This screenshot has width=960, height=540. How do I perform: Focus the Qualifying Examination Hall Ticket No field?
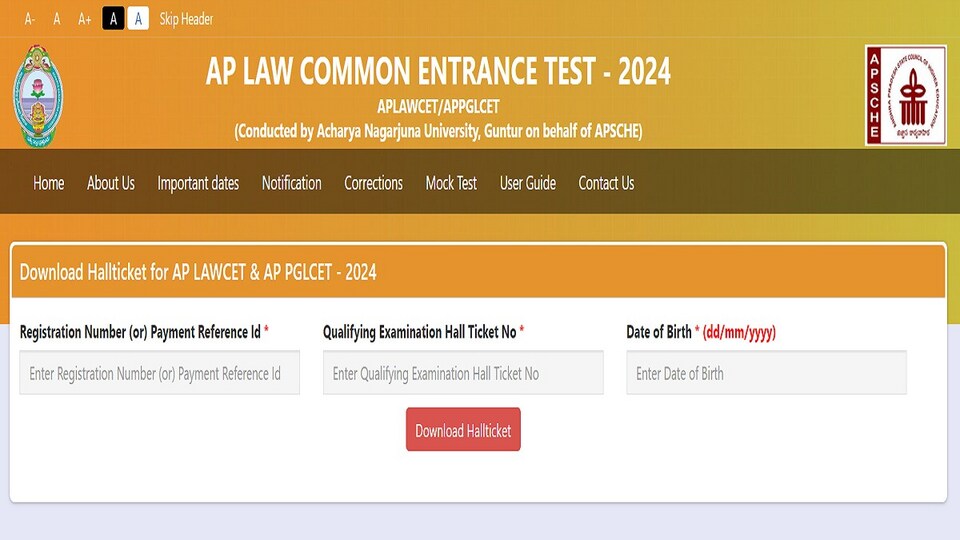[x=463, y=372]
